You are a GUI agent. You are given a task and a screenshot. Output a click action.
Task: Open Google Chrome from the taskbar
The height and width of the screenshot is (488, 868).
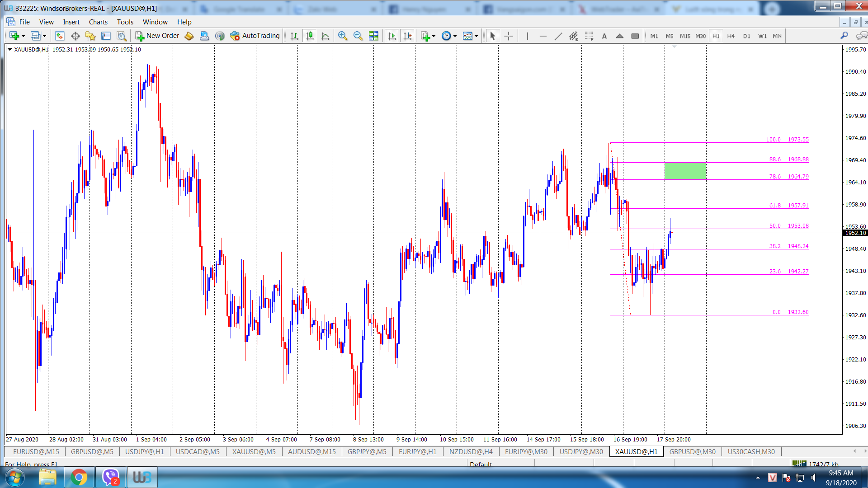coord(79,477)
